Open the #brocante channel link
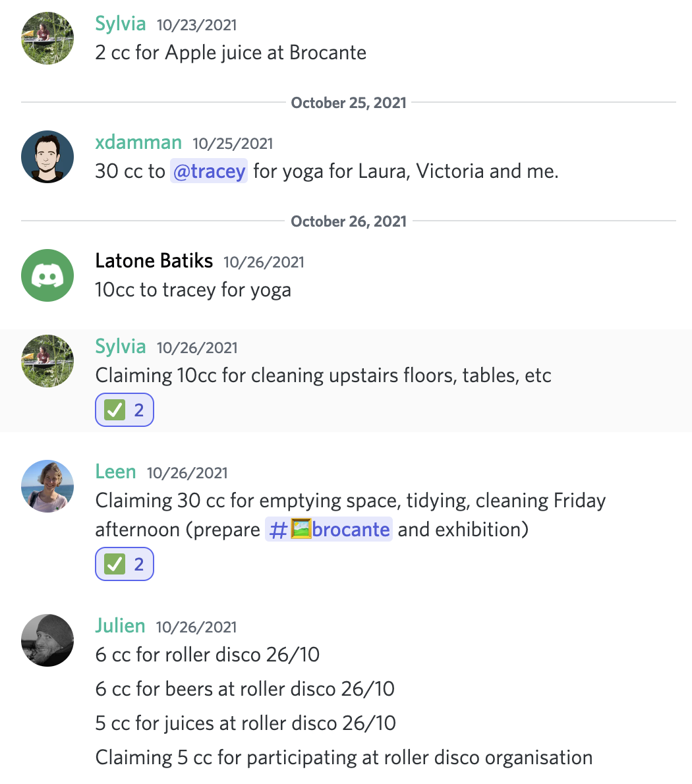 pyautogui.click(x=329, y=530)
